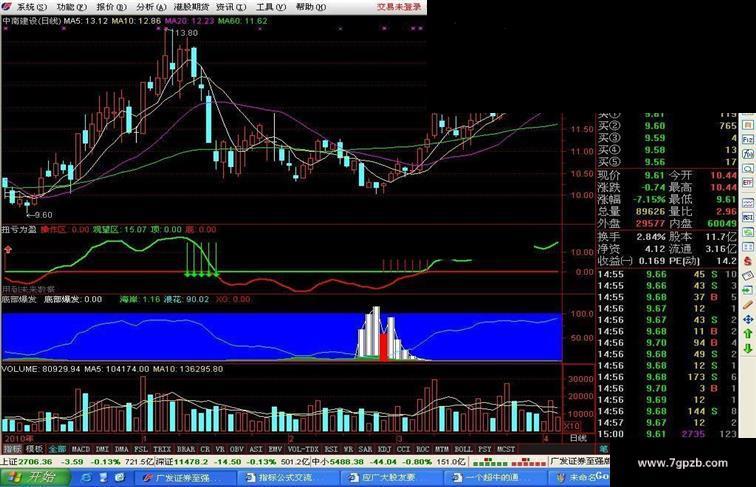Click the green up arrow icon
This screenshot has height=487, width=756.
[x=747, y=334]
